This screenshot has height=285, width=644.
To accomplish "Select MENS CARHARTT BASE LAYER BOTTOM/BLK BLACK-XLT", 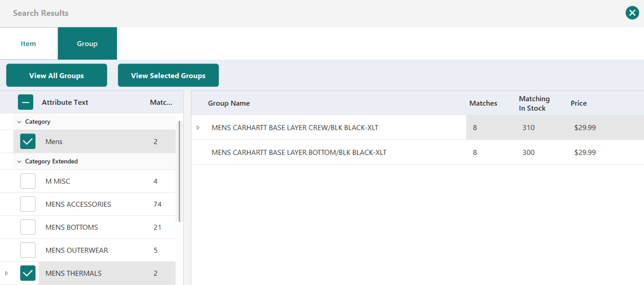I will pos(299,153).
